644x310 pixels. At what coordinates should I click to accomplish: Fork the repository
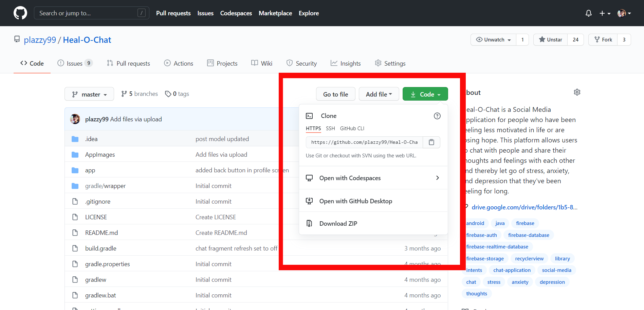click(603, 40)
